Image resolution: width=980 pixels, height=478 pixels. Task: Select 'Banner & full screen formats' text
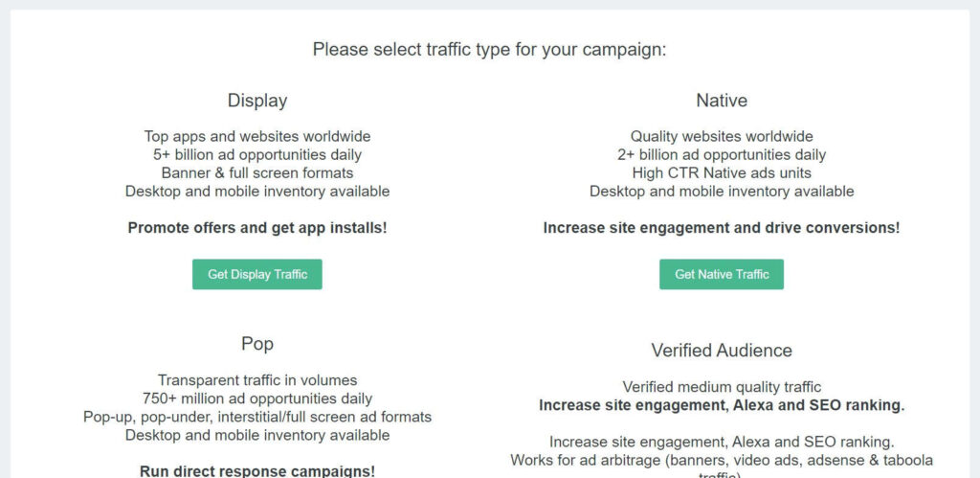point(257,173)
